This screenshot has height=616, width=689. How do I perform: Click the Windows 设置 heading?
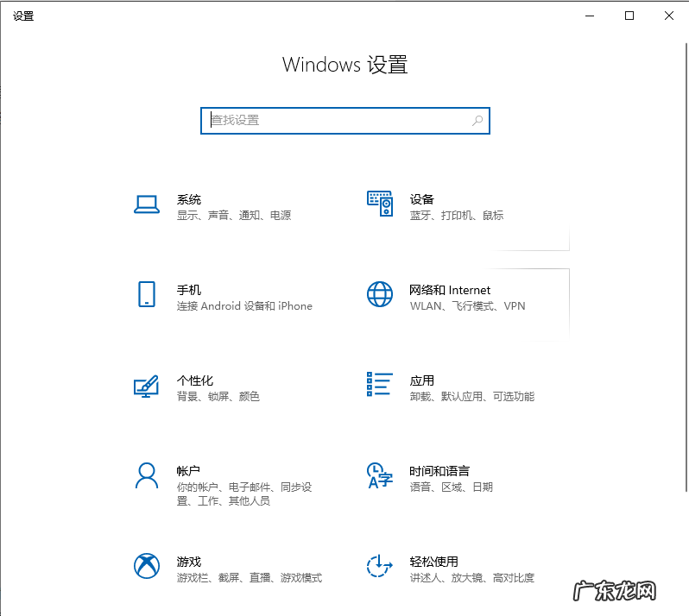coord(345,65)
